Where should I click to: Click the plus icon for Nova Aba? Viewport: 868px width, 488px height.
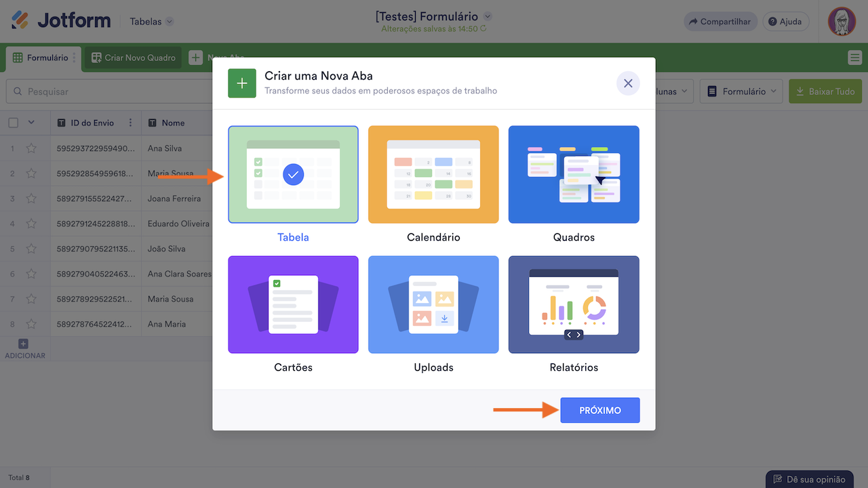196,58
